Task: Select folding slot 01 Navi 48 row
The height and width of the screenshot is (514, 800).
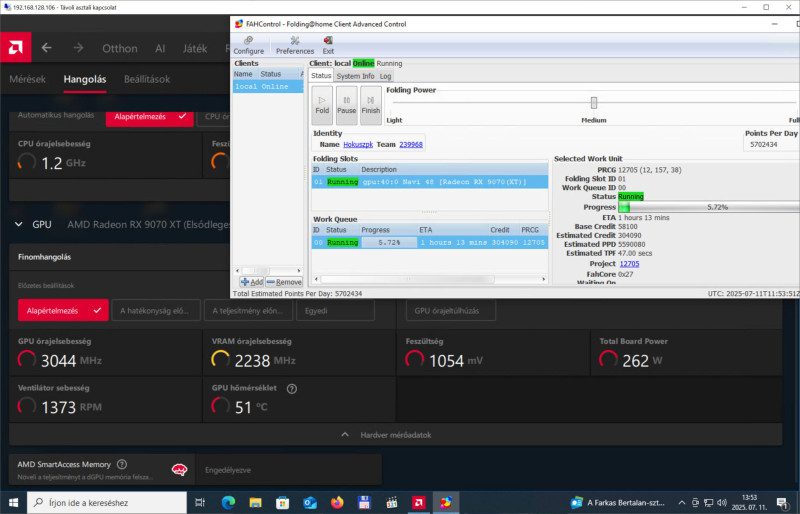Action: click(x=430, y=182)
